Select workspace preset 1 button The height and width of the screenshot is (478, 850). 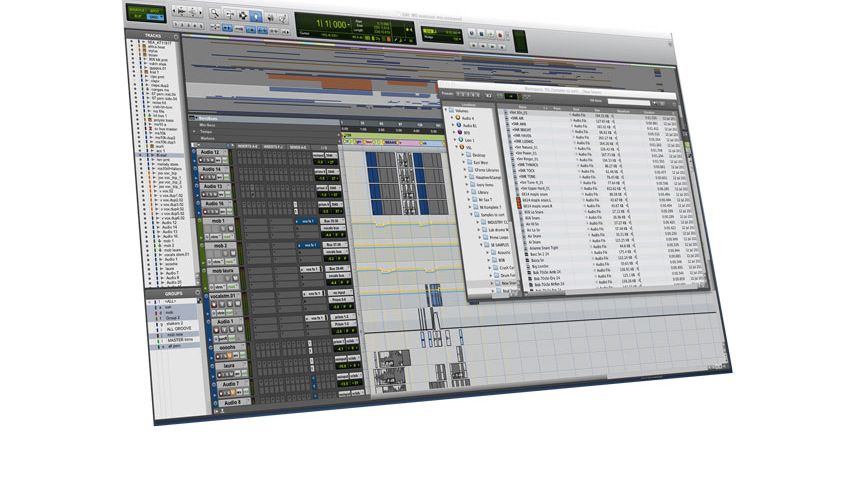pos(458,94)
